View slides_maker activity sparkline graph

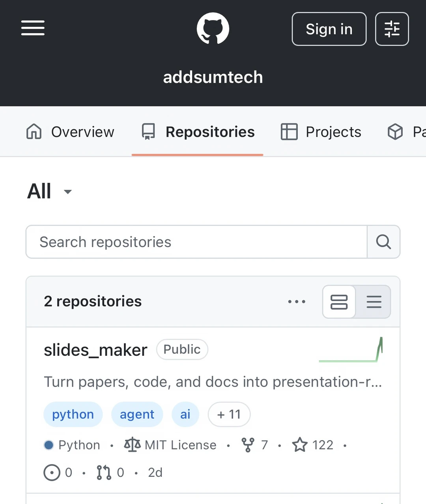351,350
